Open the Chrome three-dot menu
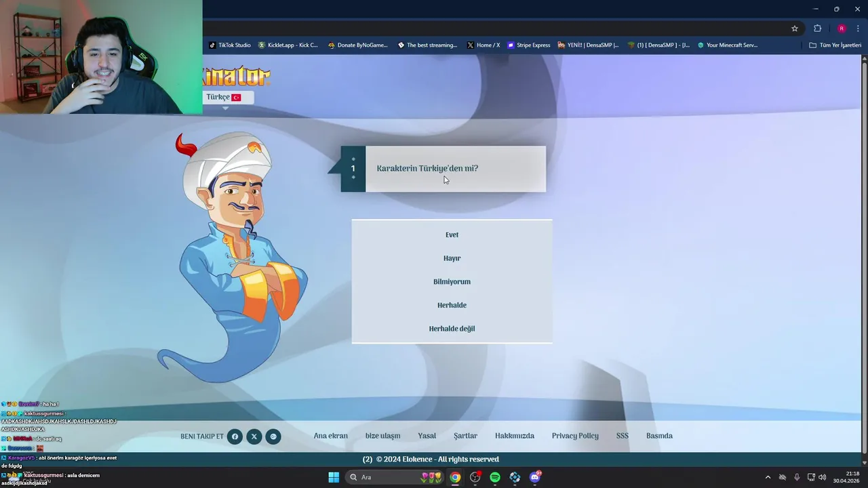Viewport: 868px width, 488px height. [x=858, y=28]
